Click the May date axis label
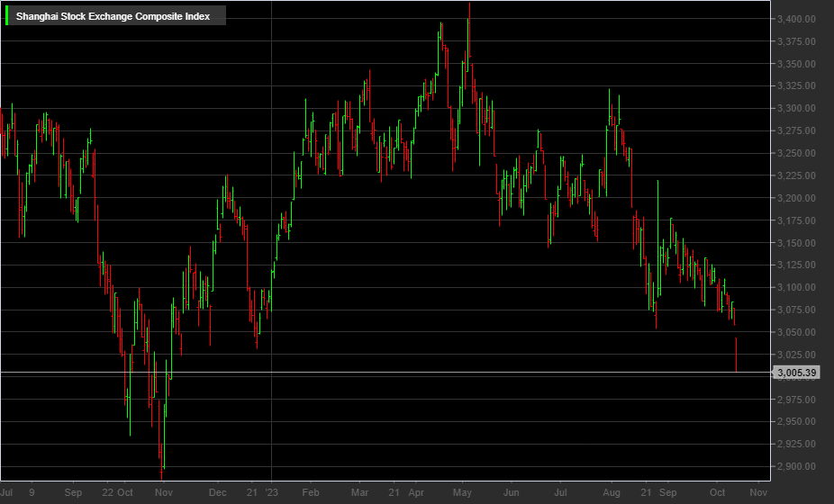The image size is (834, 504). coord(462,492)
